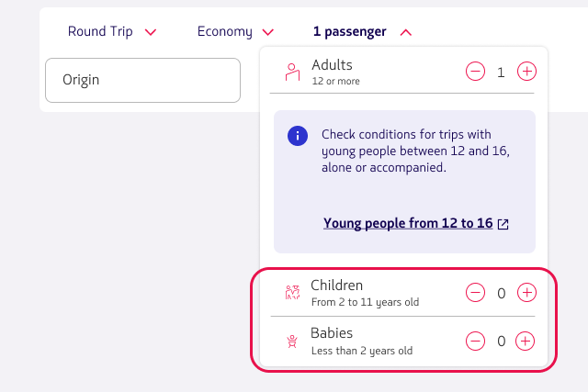Screen dimensions: 588x392
Task: Click the Children row label
Action: [336, 286]
